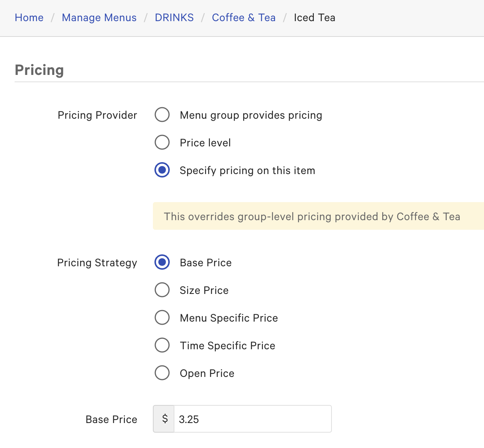Open the Coffee & Tea group

tap(244, 18)
